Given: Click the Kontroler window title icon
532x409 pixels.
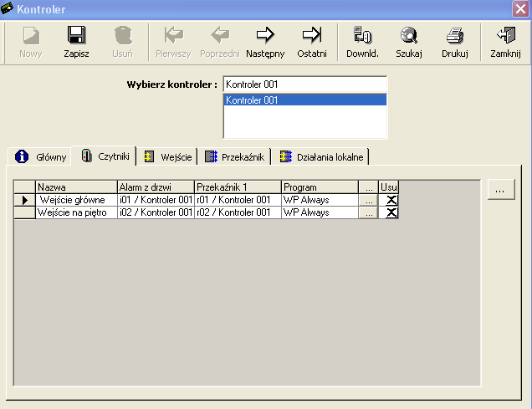Looking at the screenshot, I should [8, 8].
